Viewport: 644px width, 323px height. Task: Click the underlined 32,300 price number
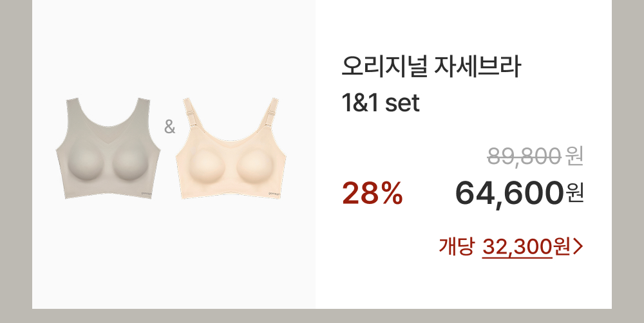[x=517, y=246]
